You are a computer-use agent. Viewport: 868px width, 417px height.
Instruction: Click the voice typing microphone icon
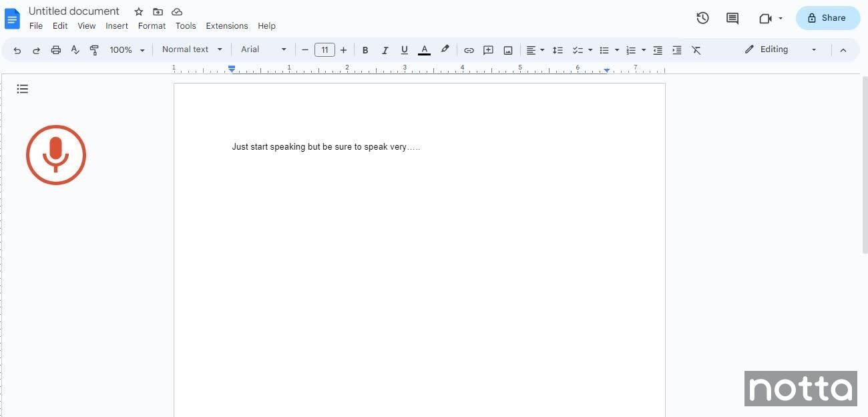(56, 154)
